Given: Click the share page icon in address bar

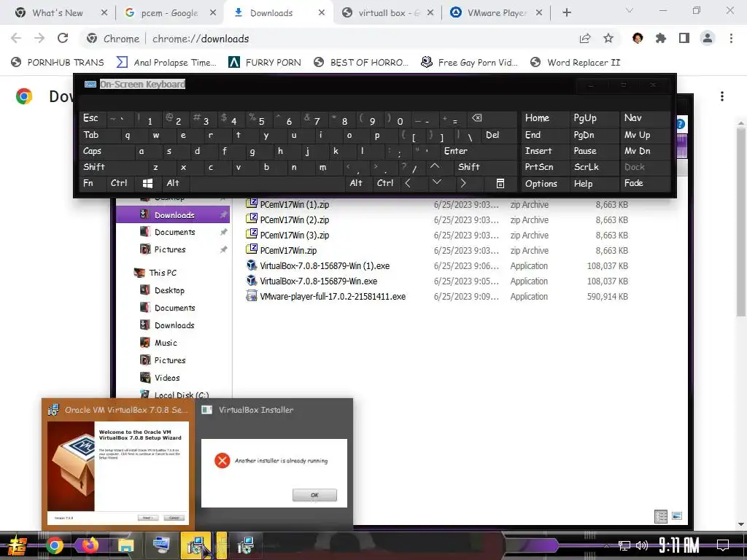Looking at the screenshot, I should coord(585,39).
